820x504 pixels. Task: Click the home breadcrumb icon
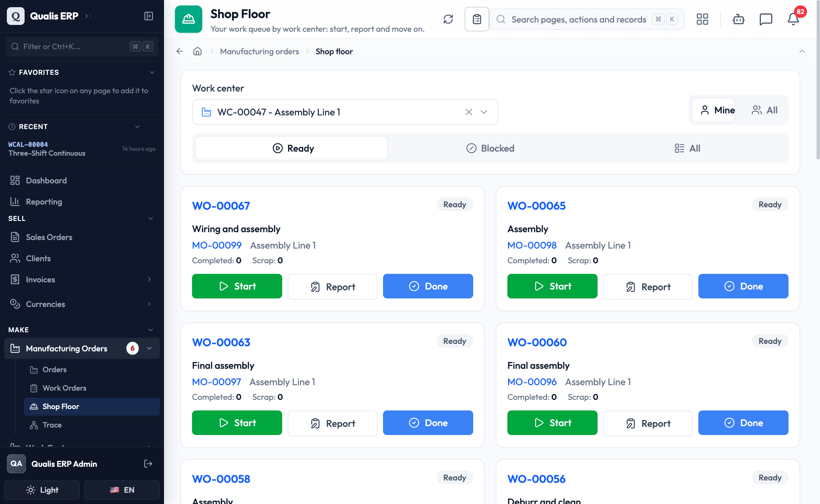click(197, 52)
